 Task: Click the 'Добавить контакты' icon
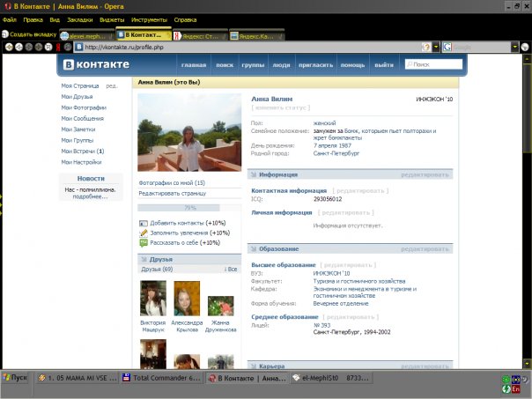click(144, 224)
